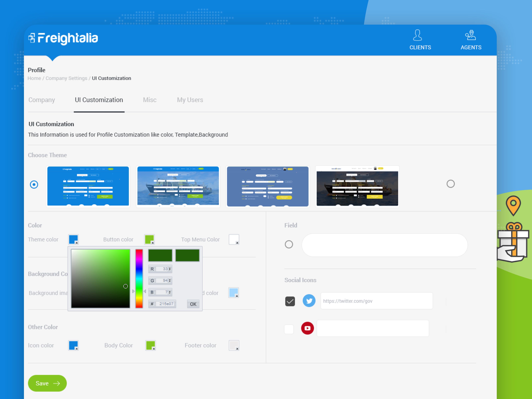
Task: Click the gift box illustration
Action: point(513,242)
